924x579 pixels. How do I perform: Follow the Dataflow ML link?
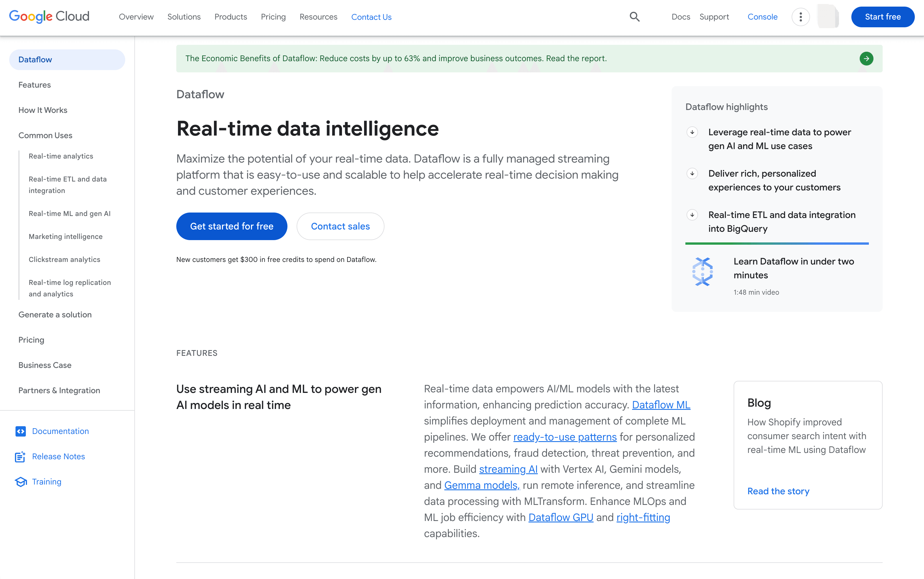pyautogui.click(x=661, y=405)
